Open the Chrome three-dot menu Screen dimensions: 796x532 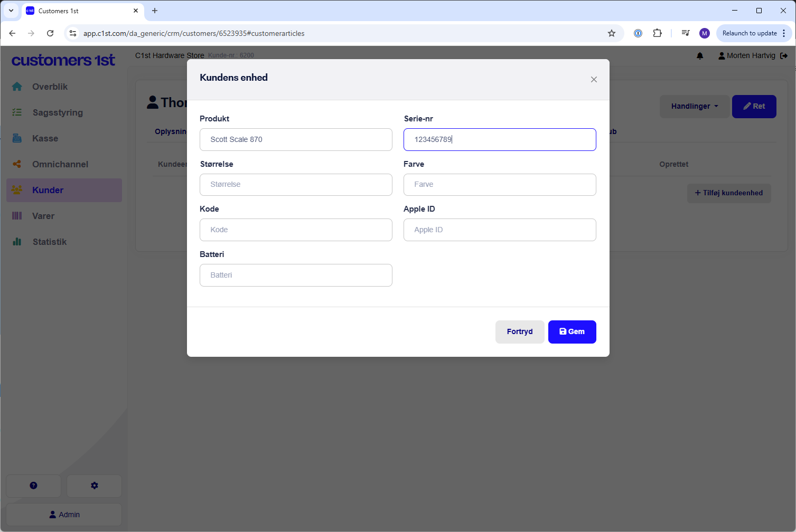coord(784,33)
